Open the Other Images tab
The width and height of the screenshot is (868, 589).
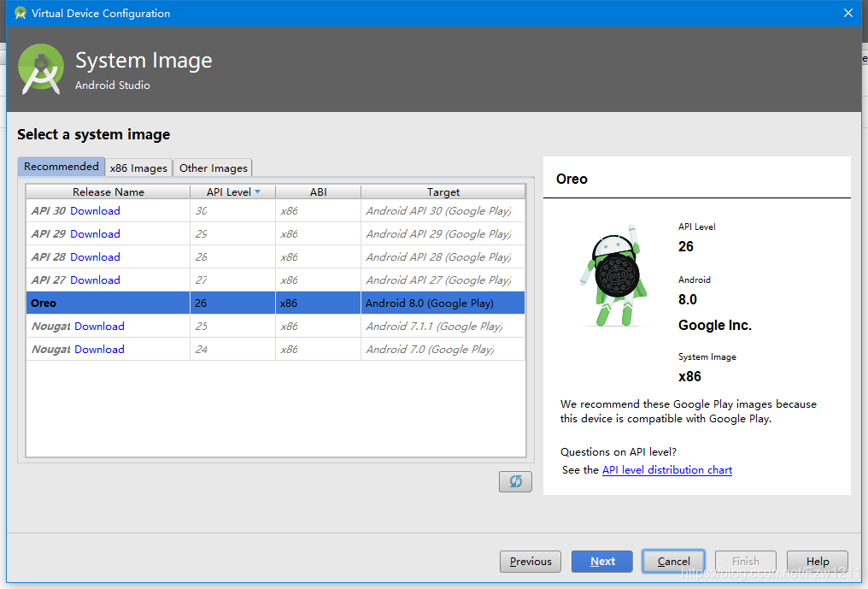pyautogui.click(x=213, y=168)
